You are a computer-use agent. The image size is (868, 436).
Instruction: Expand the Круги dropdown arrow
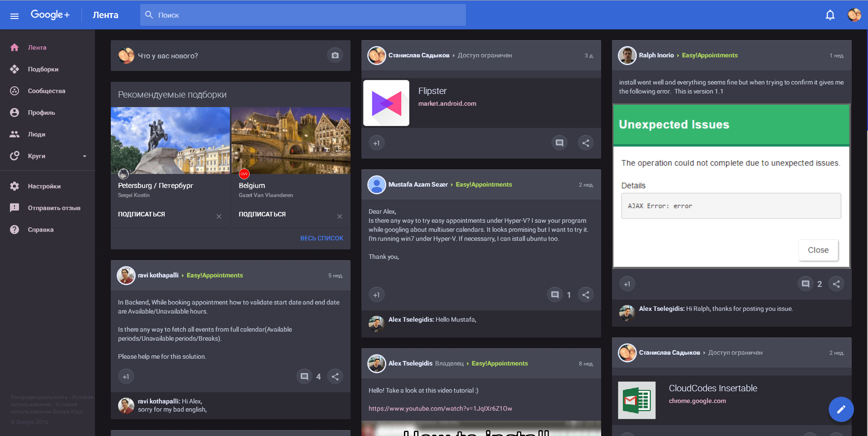coord(85,156)
